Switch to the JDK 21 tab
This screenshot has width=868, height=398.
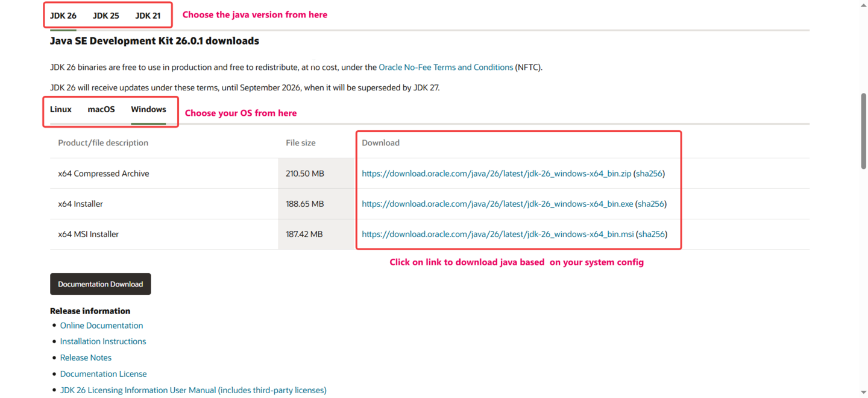tap(148, 16)
